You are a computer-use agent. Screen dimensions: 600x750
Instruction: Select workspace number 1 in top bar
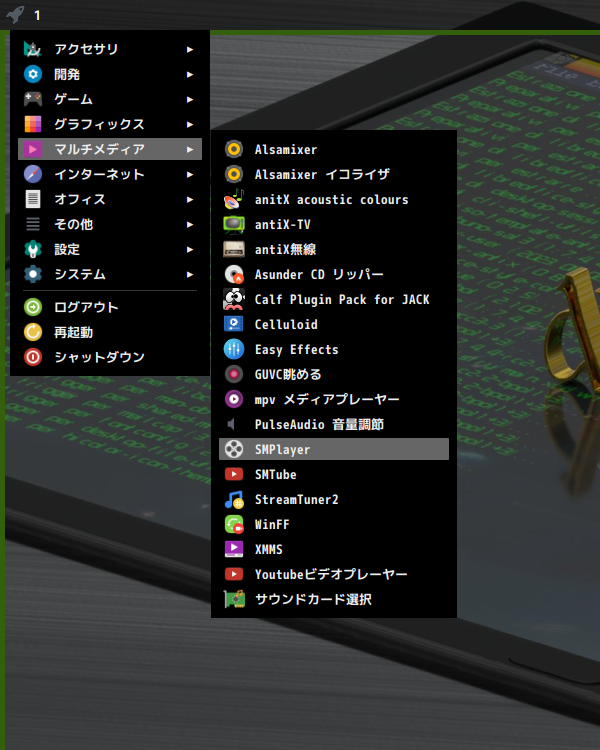click(37, 15)
